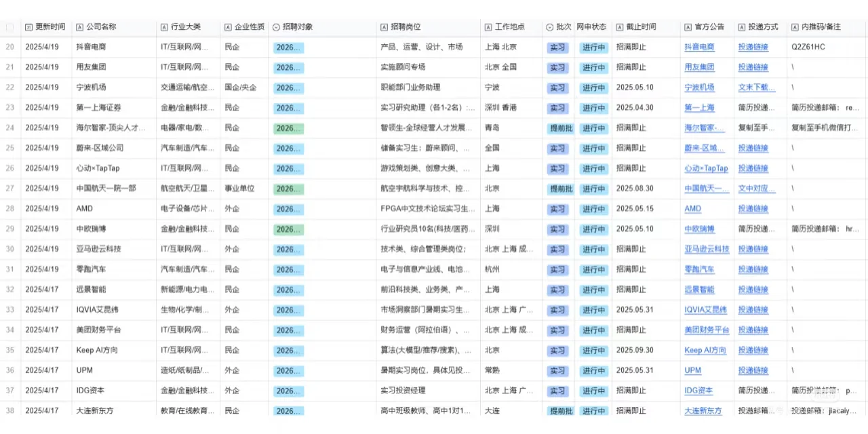Select the 职能部门业务助理 position cell
This screenshot has height=434, width=868.
(x=429, y=87)
